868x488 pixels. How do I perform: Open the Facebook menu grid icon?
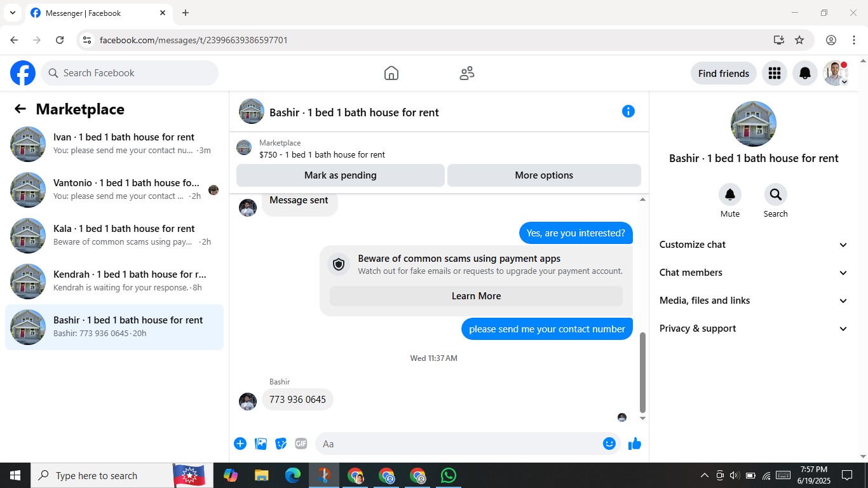[774, 73]
